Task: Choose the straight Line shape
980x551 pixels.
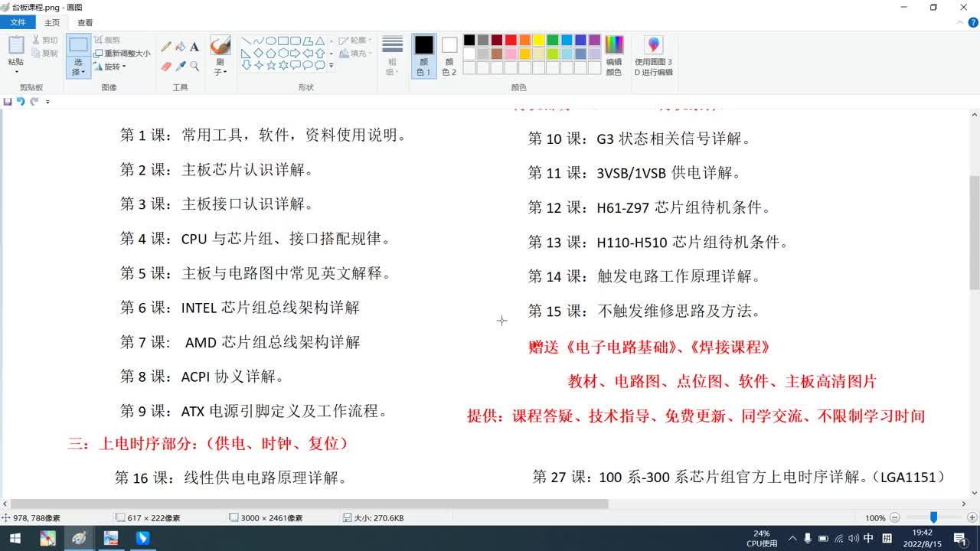Action: point(246,41)
